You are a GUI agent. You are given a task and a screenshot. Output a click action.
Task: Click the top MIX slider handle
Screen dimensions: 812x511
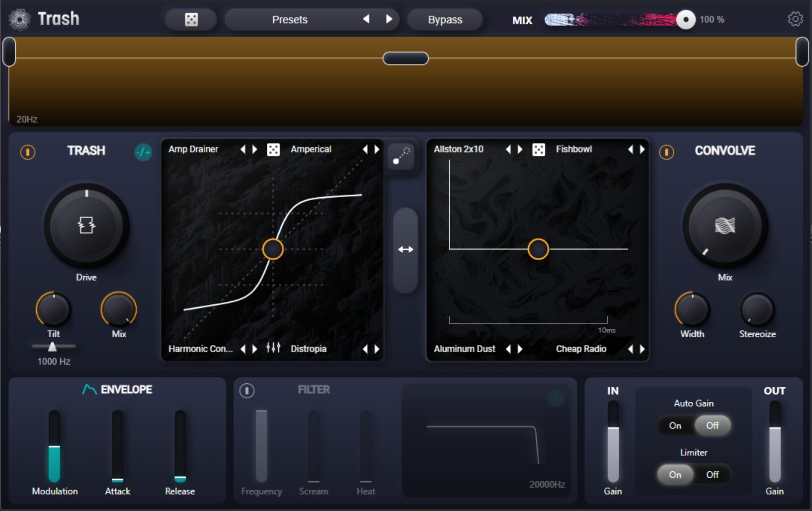[x=686, y=19]
